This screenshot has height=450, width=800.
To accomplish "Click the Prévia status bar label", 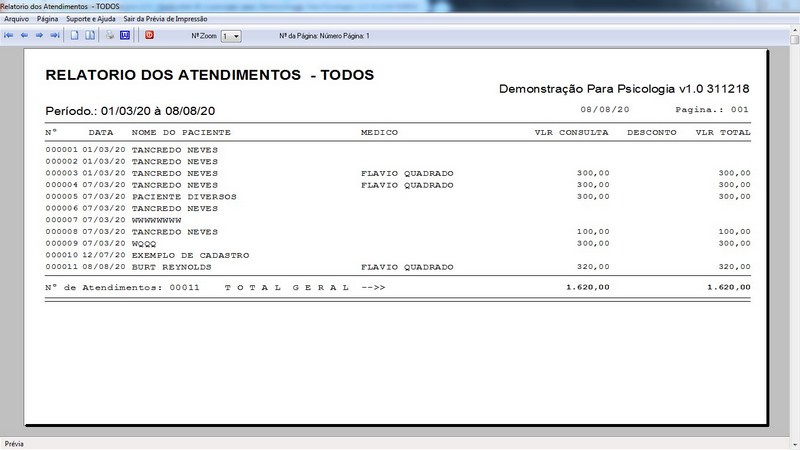I will pyautogui.click(x=14, y=443).
